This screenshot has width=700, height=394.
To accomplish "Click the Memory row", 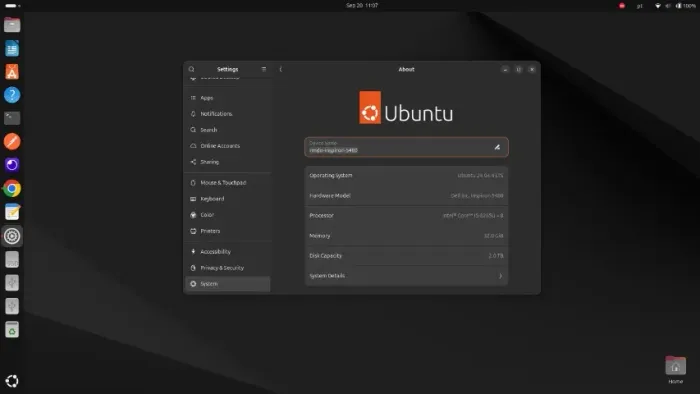I will (406, 236).
